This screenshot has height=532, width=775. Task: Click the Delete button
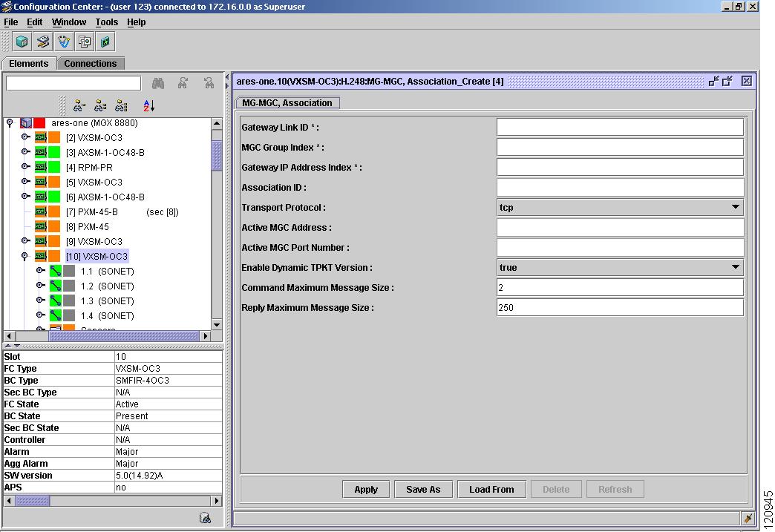pyautogui.click(x=556, y=490)
